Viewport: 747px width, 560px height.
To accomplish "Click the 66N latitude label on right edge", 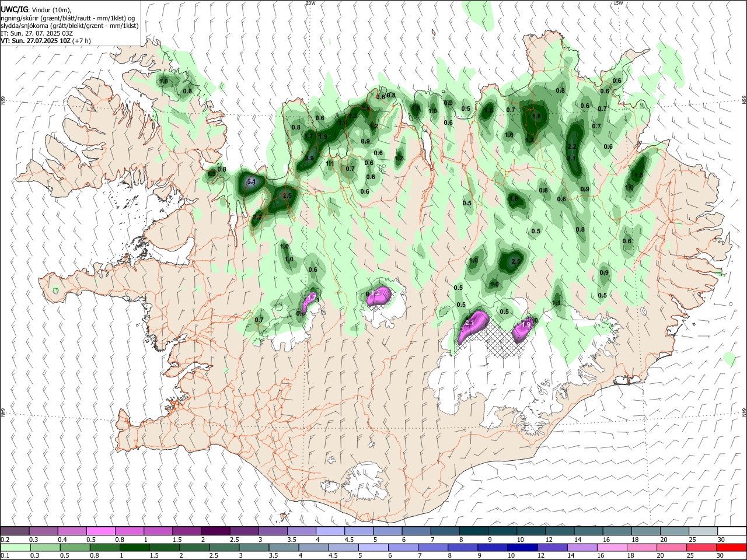I will point(744,100).
